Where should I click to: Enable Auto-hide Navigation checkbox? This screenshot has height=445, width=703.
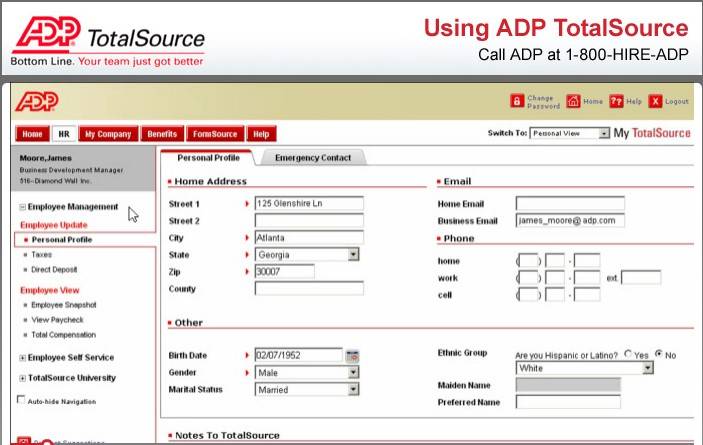coord(22,401)
